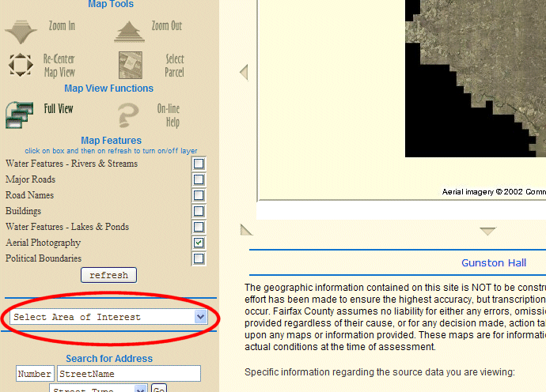
Task: Open Select Area of Interest dropdown
Action: (x=108, y=317)
